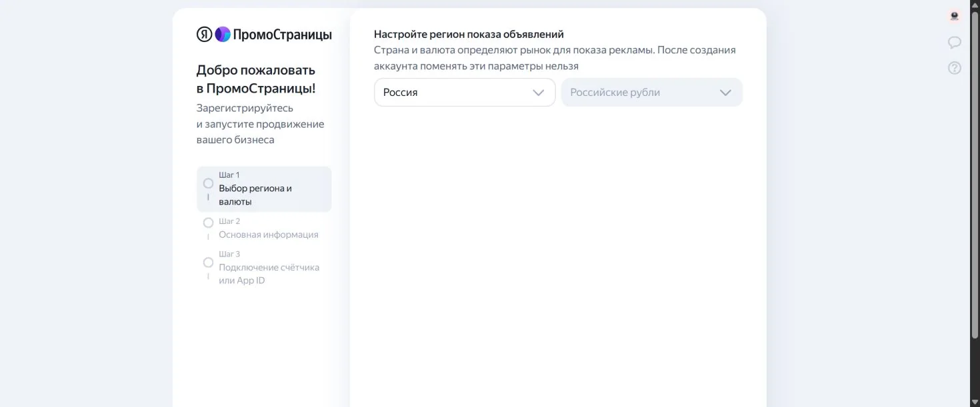Click the Yandex logo icon

pyautogui.click(x=204, y=35)
